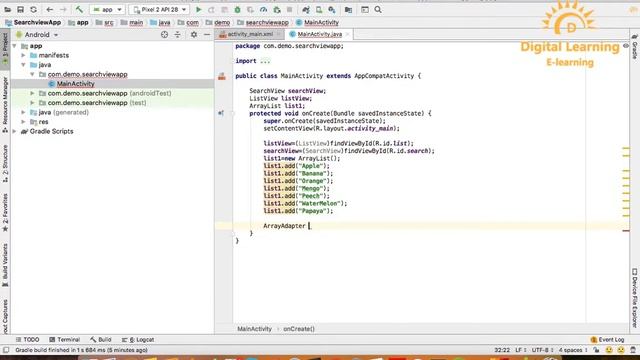Hide the Project panel with minus icon
This screenshot has height=360, width=640.
coord(207,35)
